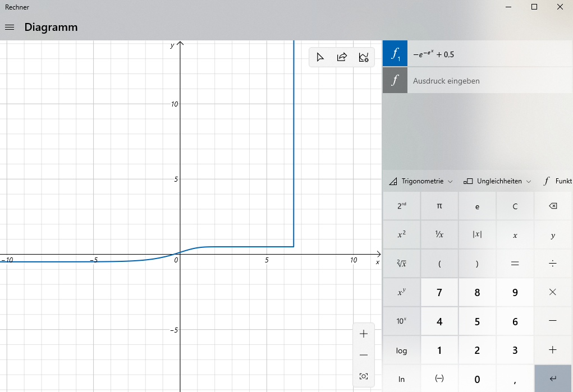Viewport: 573px width, 392px height.
Task: Select the expression −e^−e^x + 0,5
Action: click(x=433, y=54)
